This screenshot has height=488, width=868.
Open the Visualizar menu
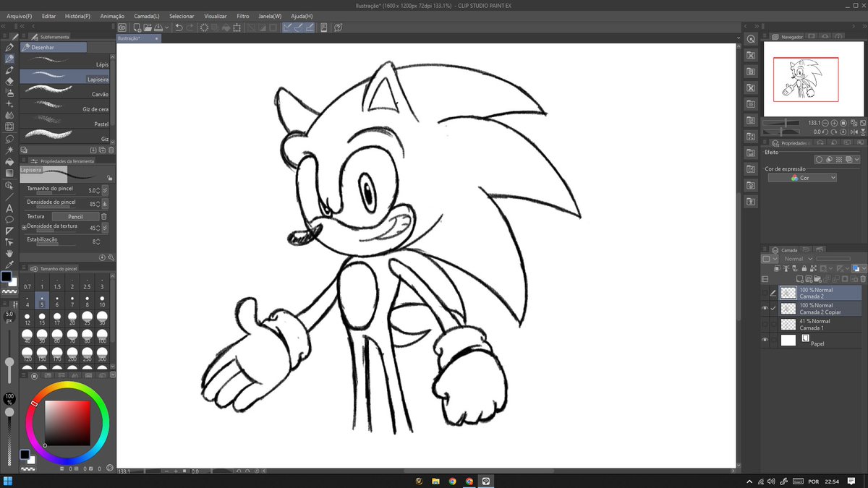click(216, 15)
